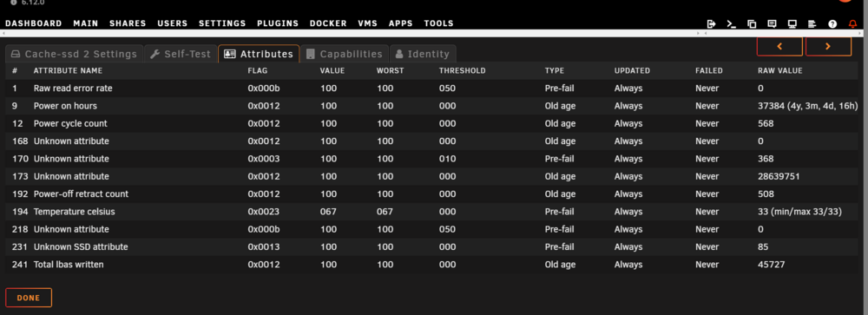The width and height of the screenshot is (868, 315).
Task: Click the FLAG column header
Action: pos(258,71)
